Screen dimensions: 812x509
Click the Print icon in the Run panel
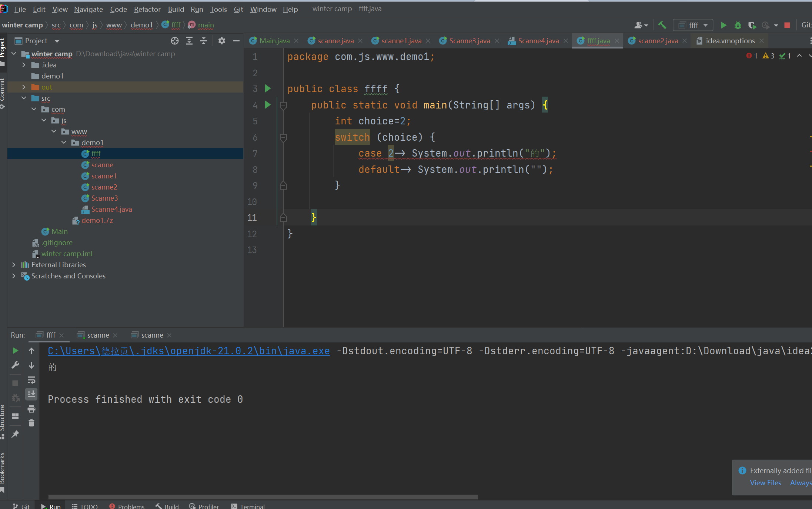pos(31,409)
